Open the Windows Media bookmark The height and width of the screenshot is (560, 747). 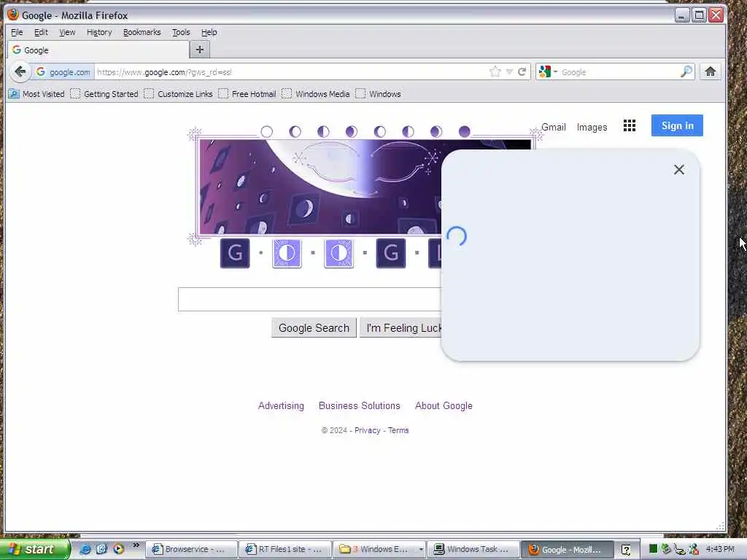pos(316,94)
